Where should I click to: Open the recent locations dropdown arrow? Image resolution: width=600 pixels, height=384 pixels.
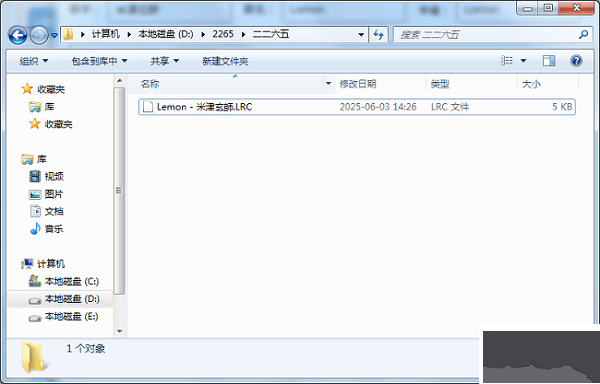click(54, 35)
